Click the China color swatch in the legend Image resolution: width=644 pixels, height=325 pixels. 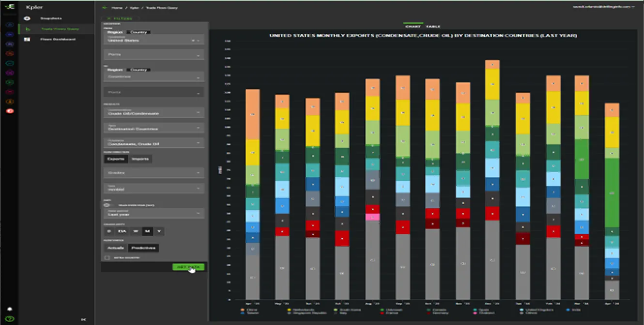[x=243, y=310]
